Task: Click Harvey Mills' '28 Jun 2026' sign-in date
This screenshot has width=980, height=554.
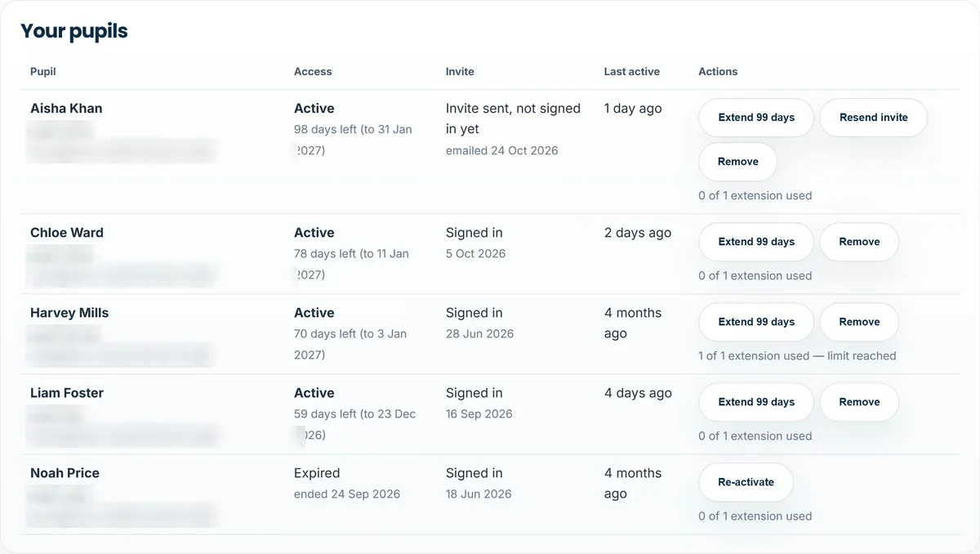Action: tap(480, 334)
